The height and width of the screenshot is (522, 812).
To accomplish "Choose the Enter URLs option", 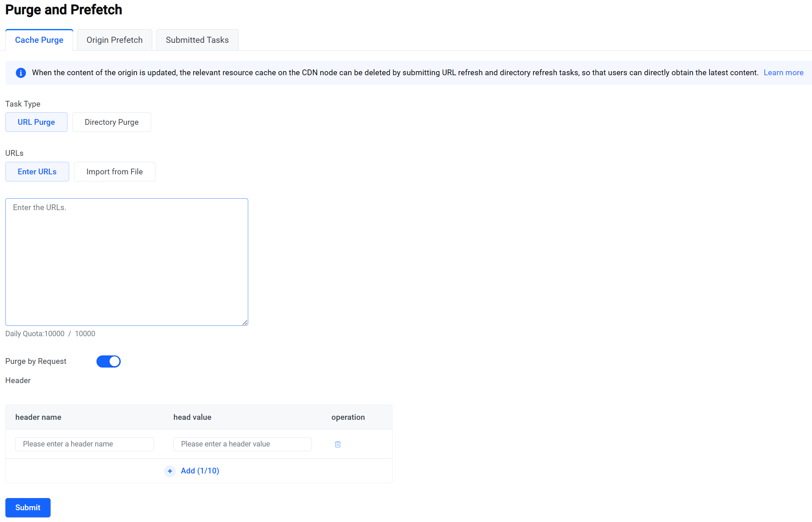I will click(x=37, y=172).
